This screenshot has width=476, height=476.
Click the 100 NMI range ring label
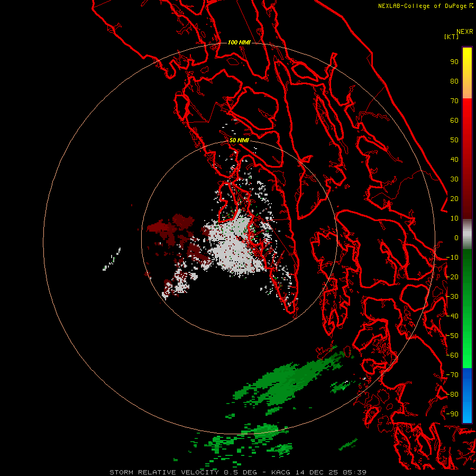(x=239, y=42)
